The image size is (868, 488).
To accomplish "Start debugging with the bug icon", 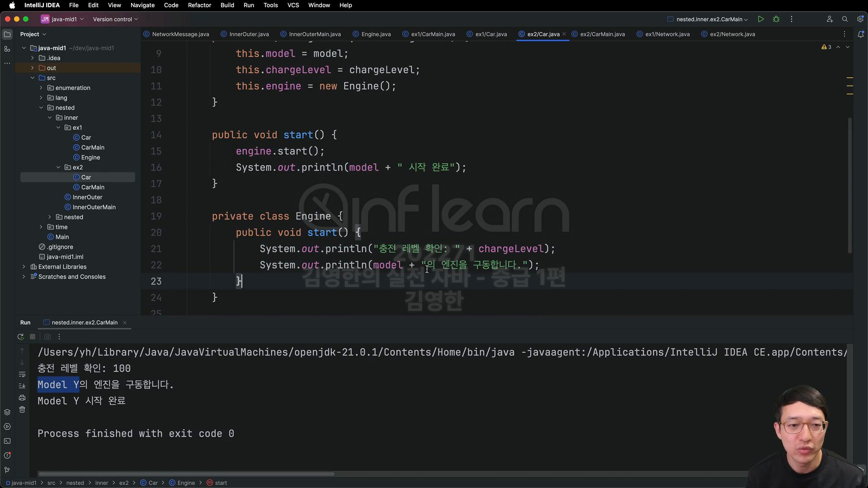I will pyautogui.click(x=776, y=19).
